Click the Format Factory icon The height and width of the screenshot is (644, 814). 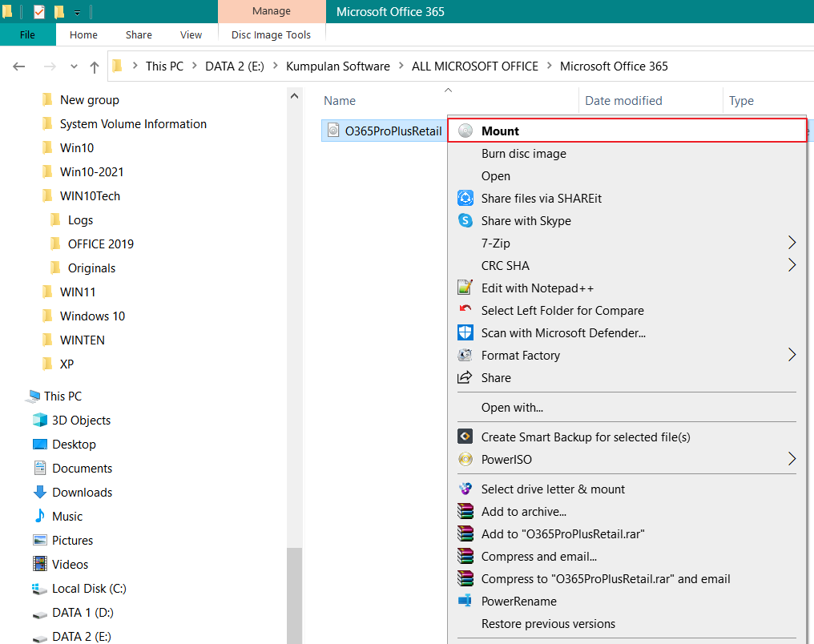[465, 355]
